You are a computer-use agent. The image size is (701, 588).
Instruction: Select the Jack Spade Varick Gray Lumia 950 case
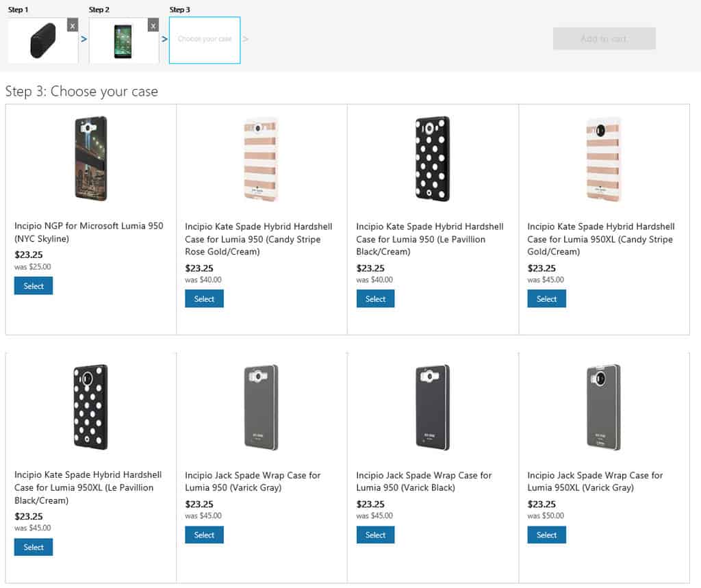click(204, 535)
